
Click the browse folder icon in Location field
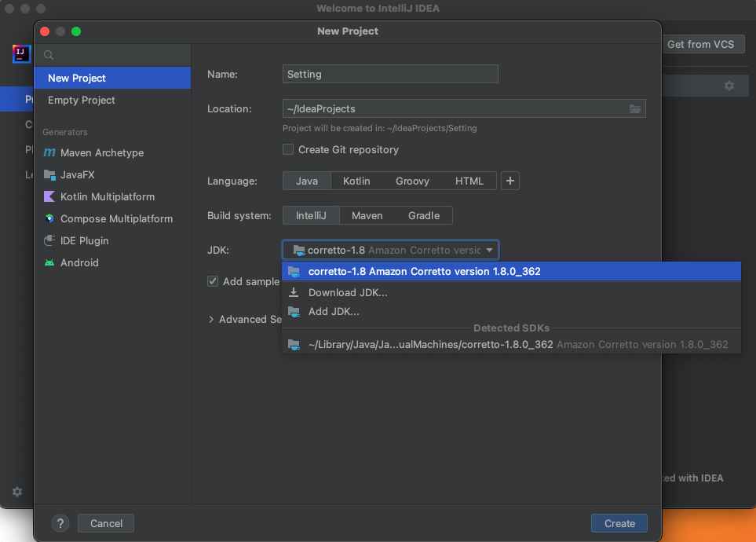635,108
